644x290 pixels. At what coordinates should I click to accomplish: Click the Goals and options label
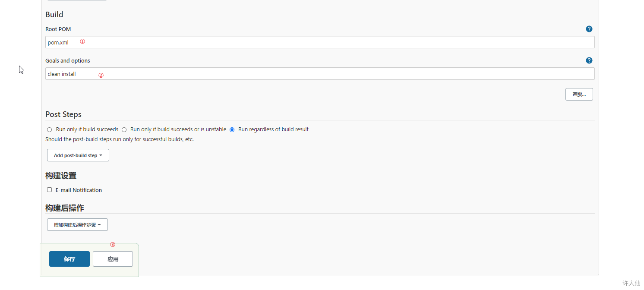coord(68,60)
